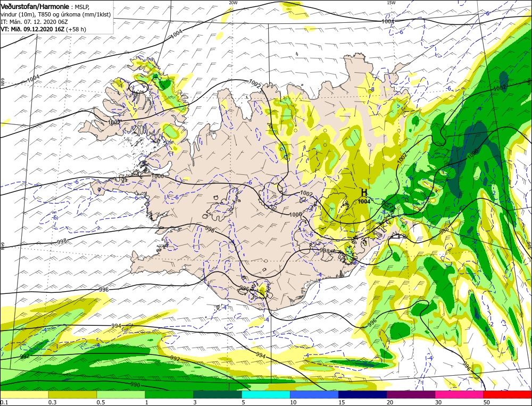Click the pink 30–50 mm legend swatch
The width and height of the screenshot is (532, 406).
click(459, 394)
